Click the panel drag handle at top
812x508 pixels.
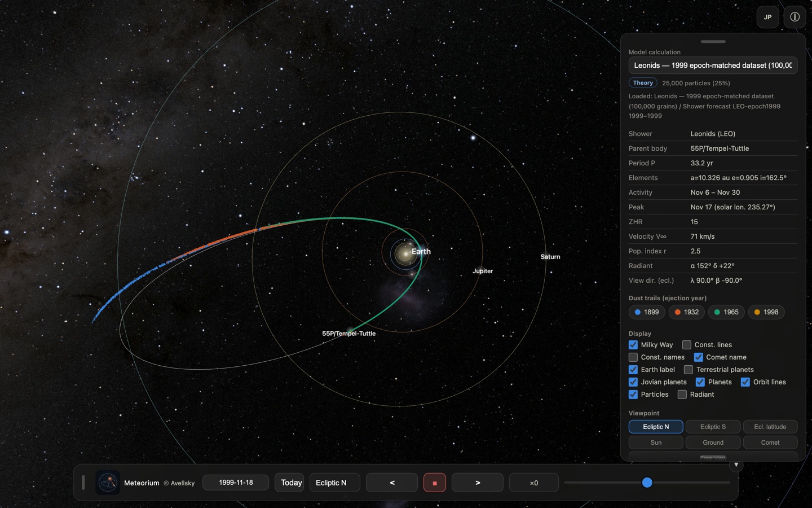pyautogui.click(x=713, y=41)
